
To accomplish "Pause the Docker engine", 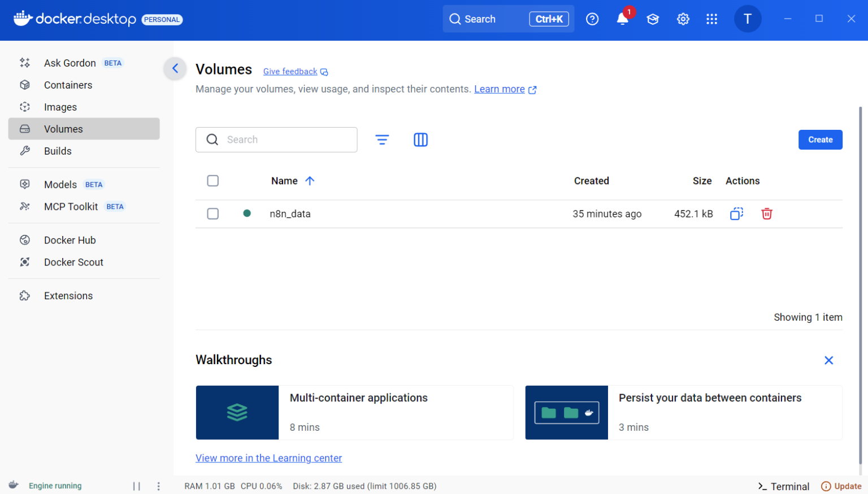I will 136,486.
